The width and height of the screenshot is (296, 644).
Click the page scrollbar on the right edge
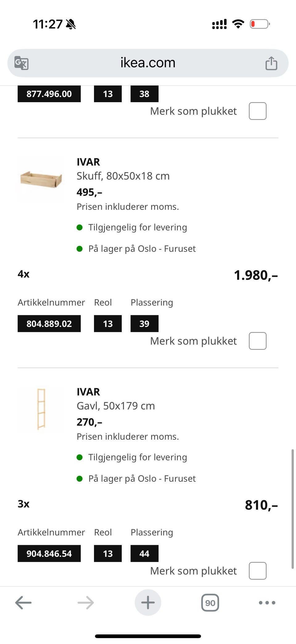click(292, 509)
